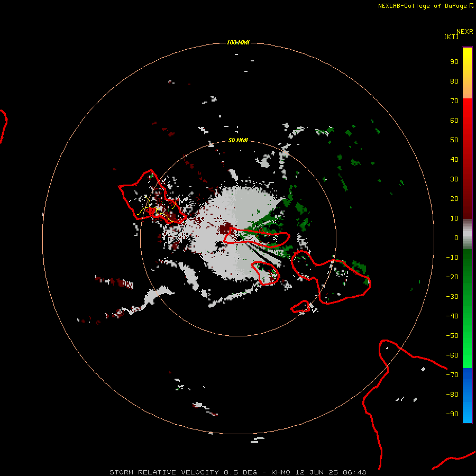Click the -10 knot scale value
This screenshot has height=476, width=476.
point(452,258)
